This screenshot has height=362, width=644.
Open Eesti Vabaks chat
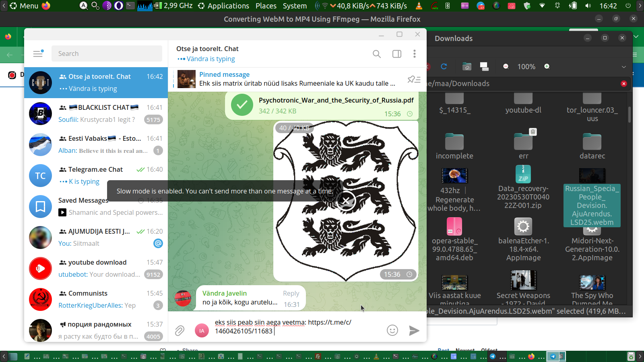[x=96, y=144]
